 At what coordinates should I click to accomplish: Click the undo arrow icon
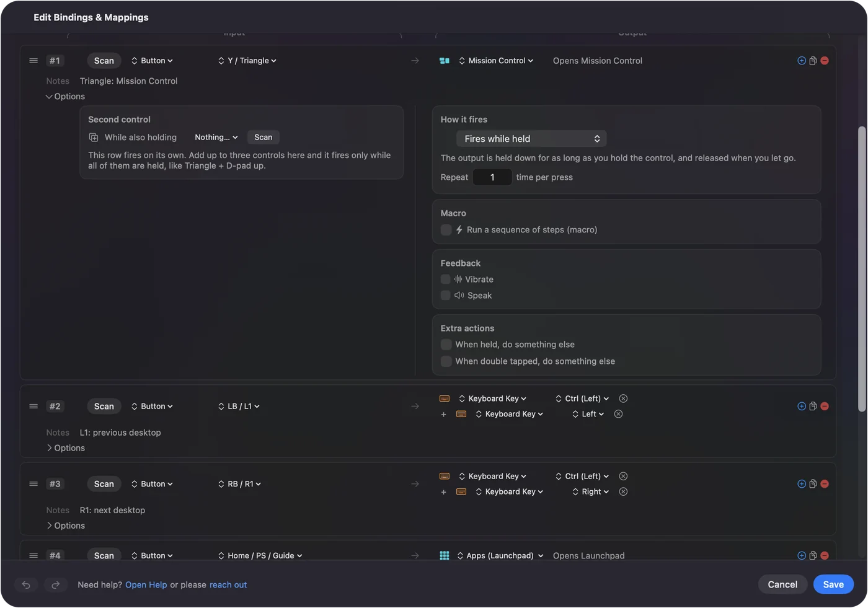coord(26,584)
